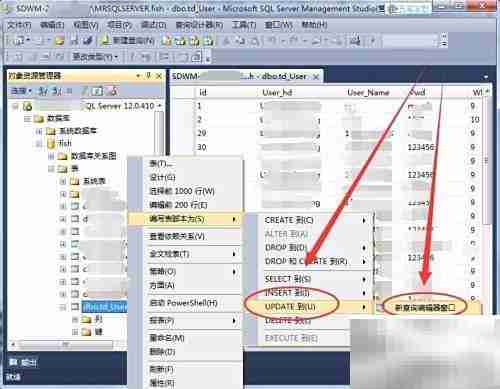The image size is (500, 389).
Task: Open the DROP 和 CREATE 到(R) submenu
Action: tap(316, 261)
